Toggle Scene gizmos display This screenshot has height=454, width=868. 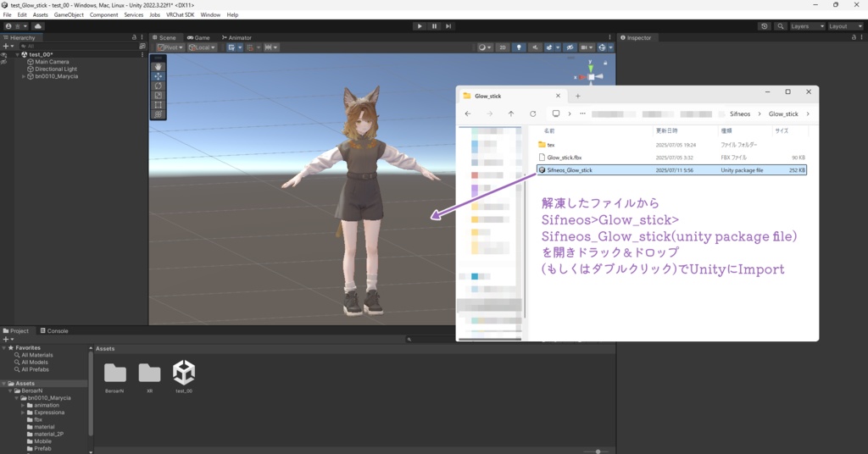click(x=604, y=47)
